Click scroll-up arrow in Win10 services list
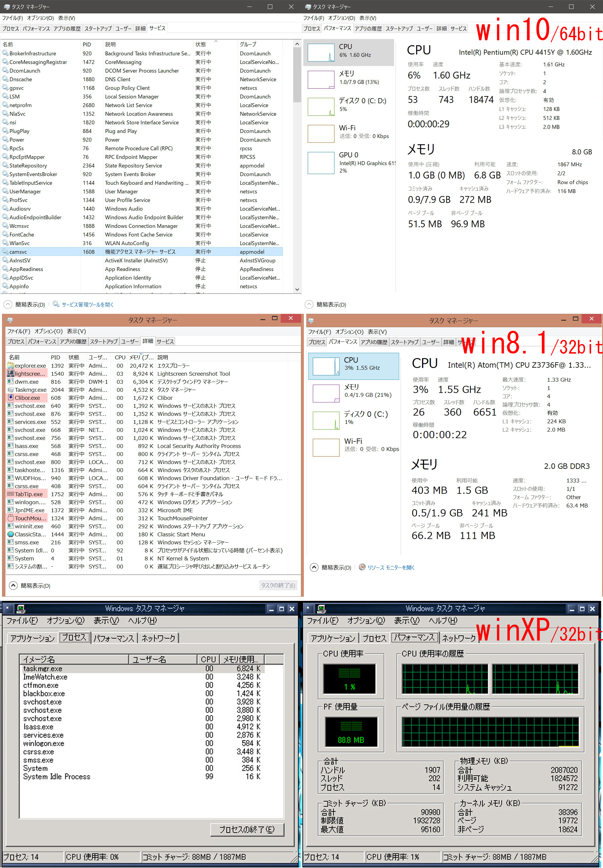 point(297,44)
